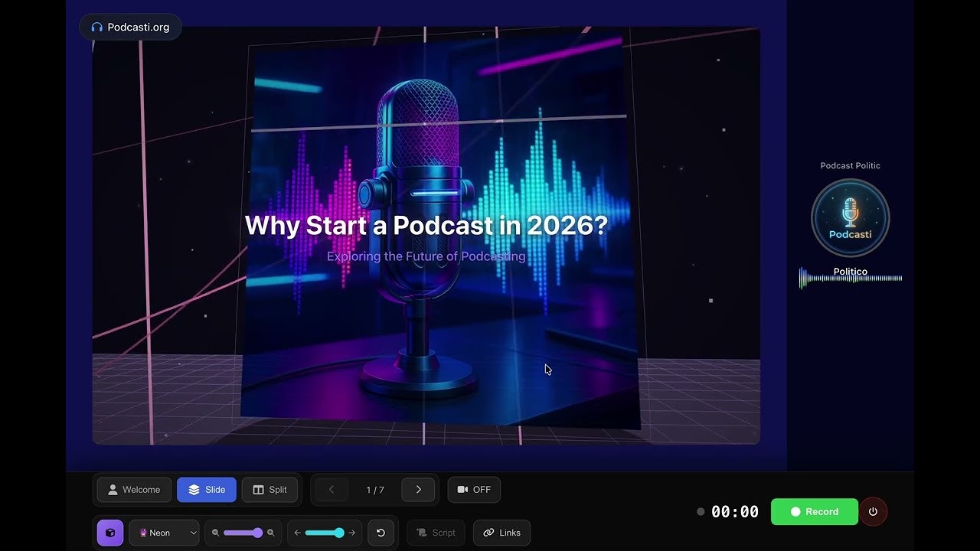The image size is (980, 551).
Task: Click the Record button to start recording
Action: pos(814,512)
